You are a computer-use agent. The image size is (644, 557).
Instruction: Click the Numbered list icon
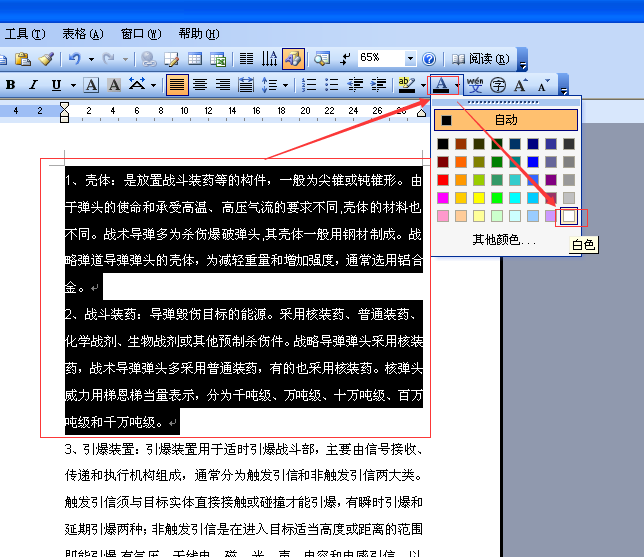pos(309,85)
